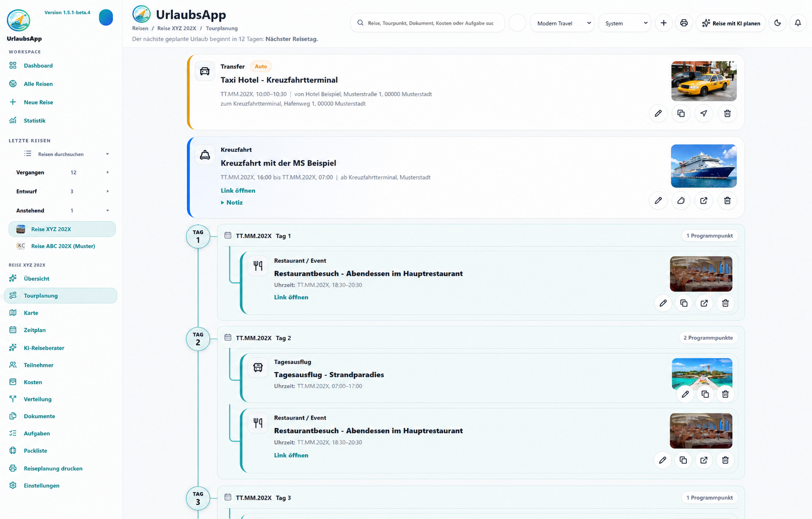Delete the Kreuzfahrt mit der MS Beispiel entry
Screen dimensions: 812x519
(727, 201)
